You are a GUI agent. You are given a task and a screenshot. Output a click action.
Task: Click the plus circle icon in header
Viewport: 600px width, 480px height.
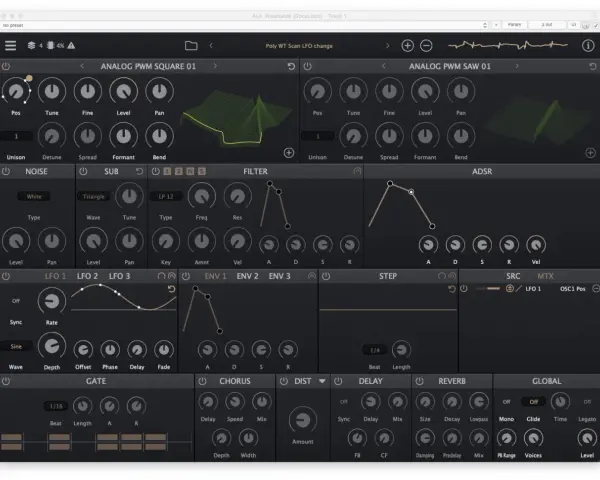point(408,46)
